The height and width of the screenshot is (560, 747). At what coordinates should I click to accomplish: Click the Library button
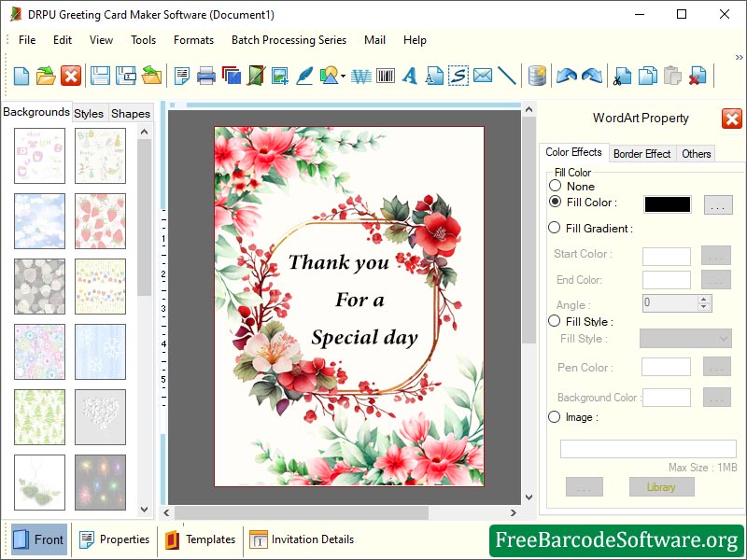(660, 487)
